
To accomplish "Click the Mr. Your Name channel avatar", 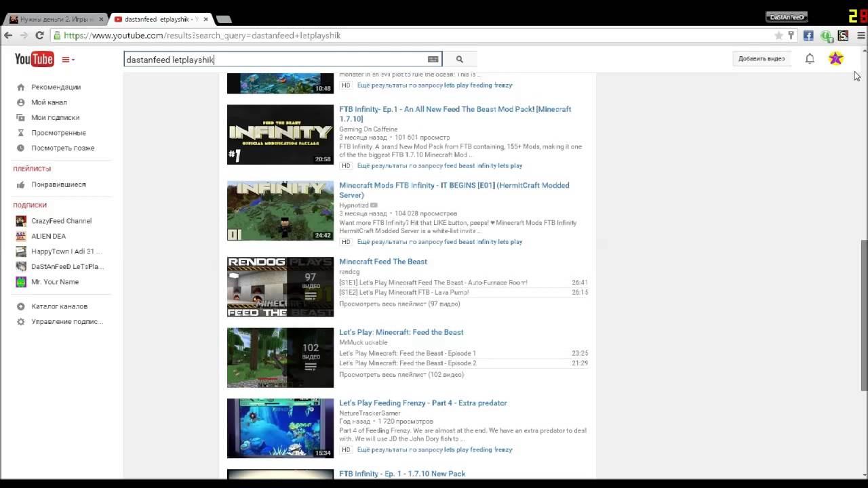I will point(21,282).
